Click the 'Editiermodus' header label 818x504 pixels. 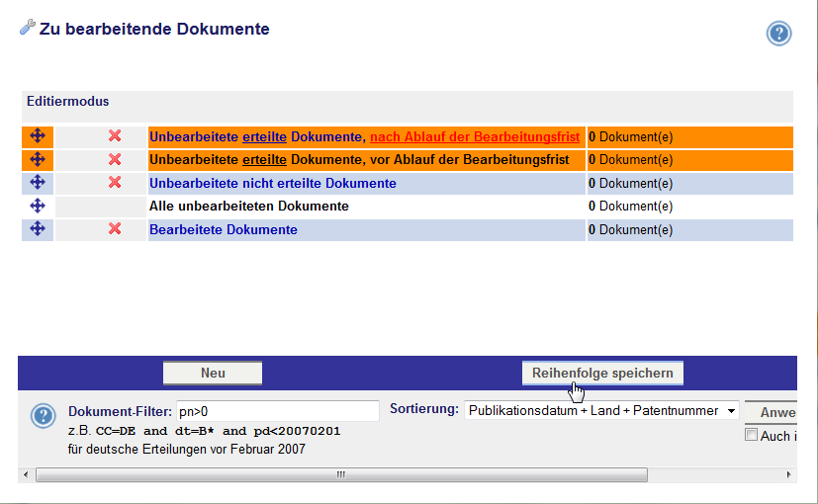click(68, 101)
